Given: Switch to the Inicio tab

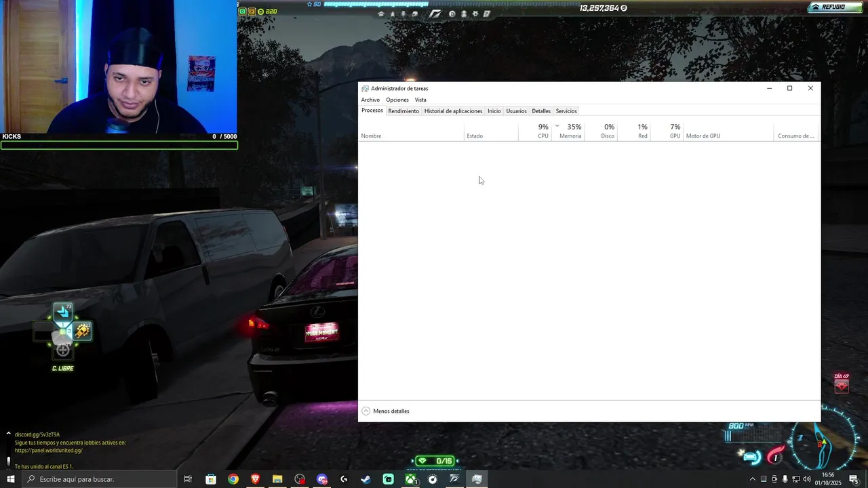Looking at the screenshot, I should coord(494,111).
